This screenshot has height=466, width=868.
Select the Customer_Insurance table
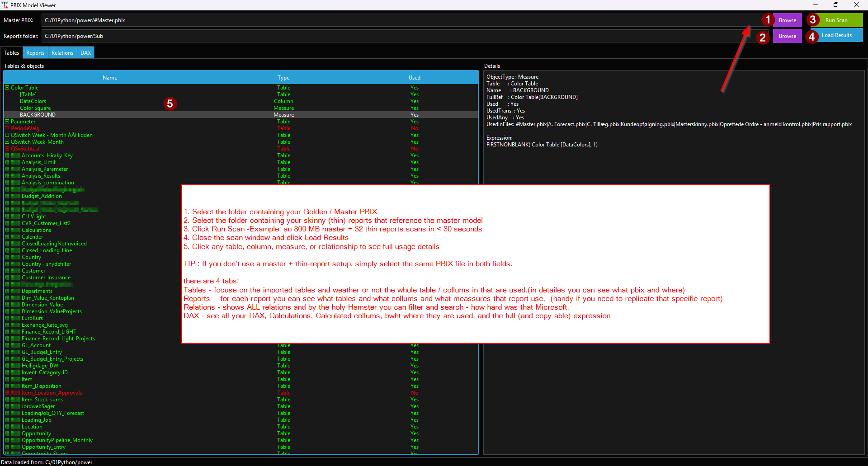click(46, 278)
